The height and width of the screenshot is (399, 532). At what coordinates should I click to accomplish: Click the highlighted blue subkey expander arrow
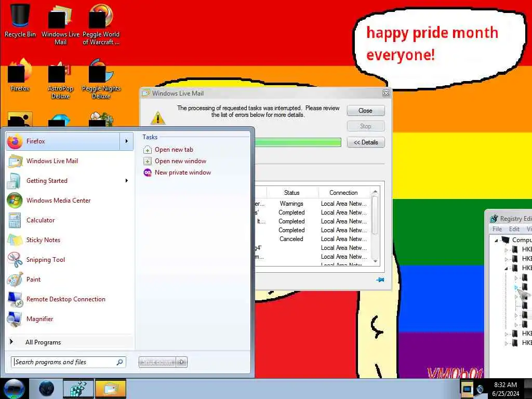tap(516, 288)
